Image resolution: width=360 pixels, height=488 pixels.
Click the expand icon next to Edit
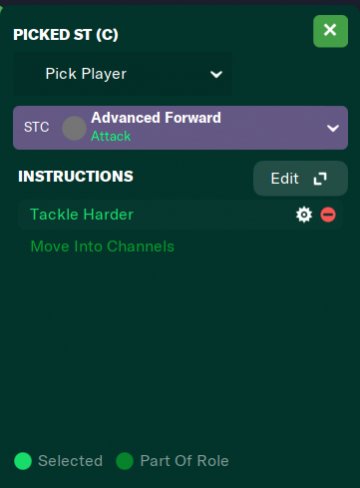(x=320, y=179)
